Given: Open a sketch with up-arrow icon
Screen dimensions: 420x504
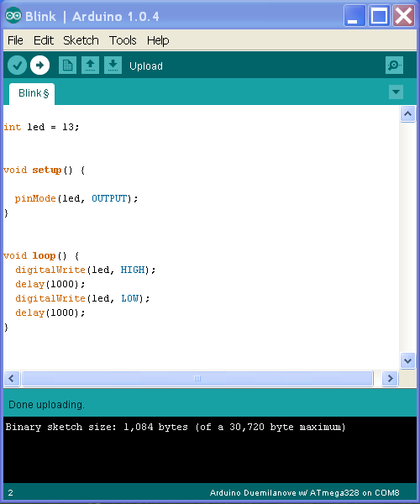Looking at the screenshot, I should coord(90,66).
